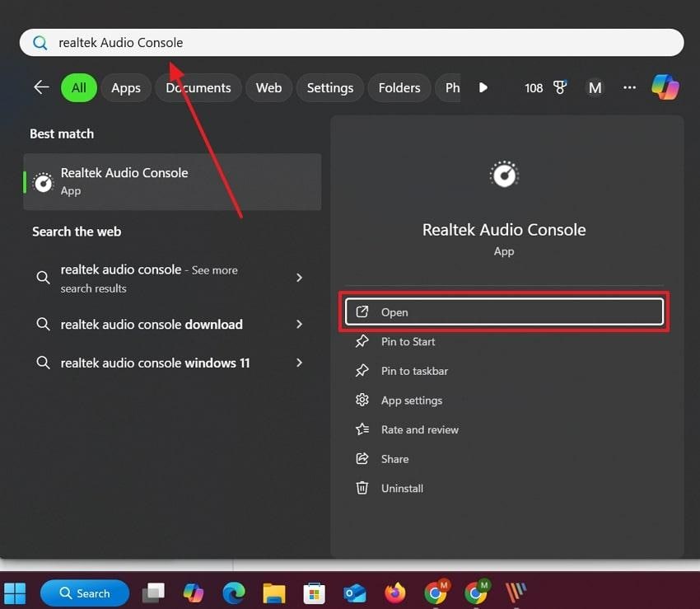Launch Copilot from search header icon
700x609 pixels.
pos(665,87)
